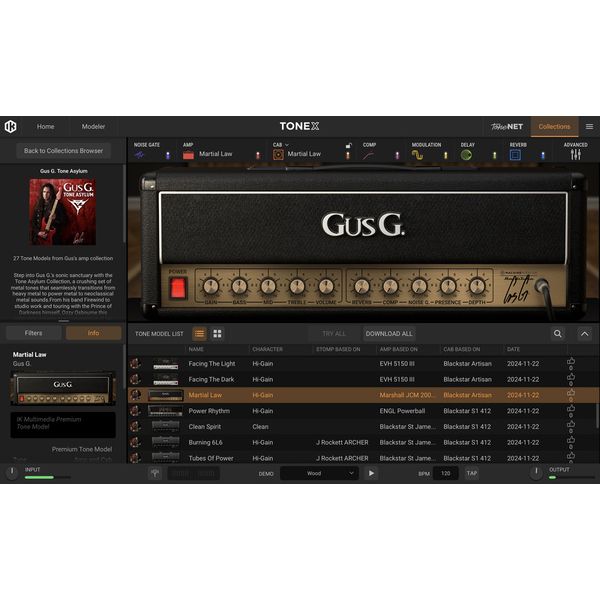This screenshot has width=600, height=600.
Task: Open the Modeler tab
Action: click(93, 127)
